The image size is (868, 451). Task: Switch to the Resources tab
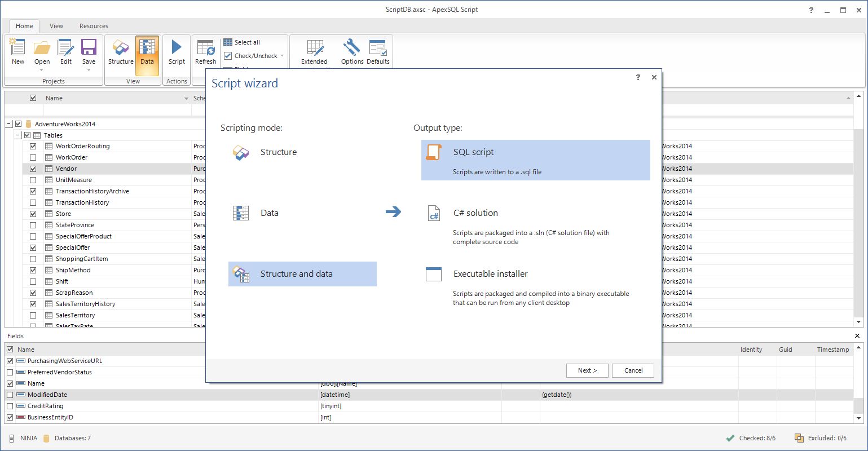coord(94,26)
